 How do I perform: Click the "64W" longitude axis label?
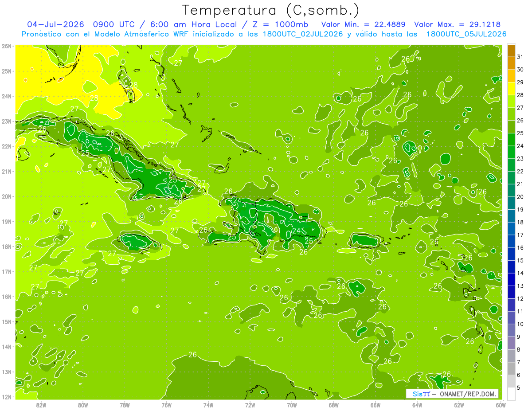tap(417, 405)
